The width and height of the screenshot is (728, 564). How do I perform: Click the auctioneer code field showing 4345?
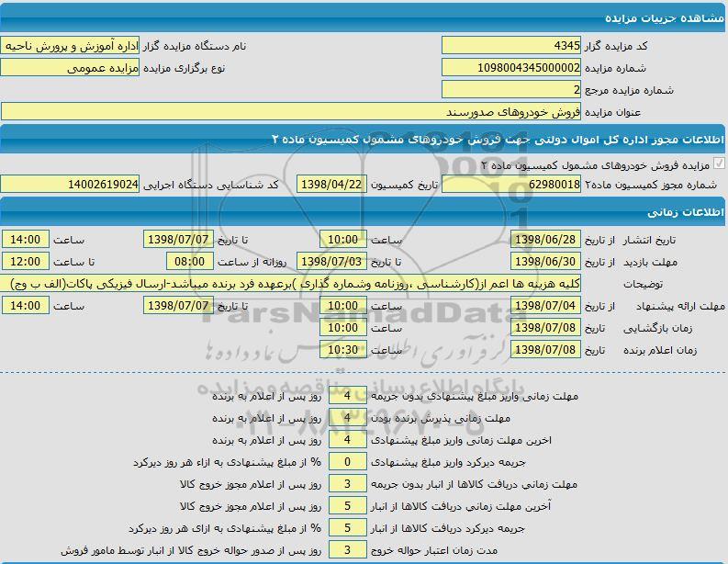tap(511, 46)
